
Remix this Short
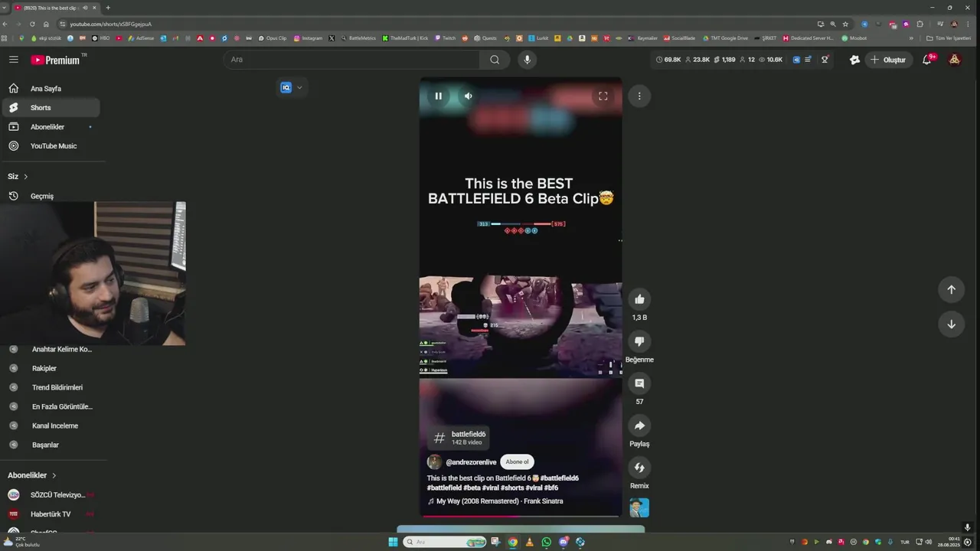(x=639, y=468)
